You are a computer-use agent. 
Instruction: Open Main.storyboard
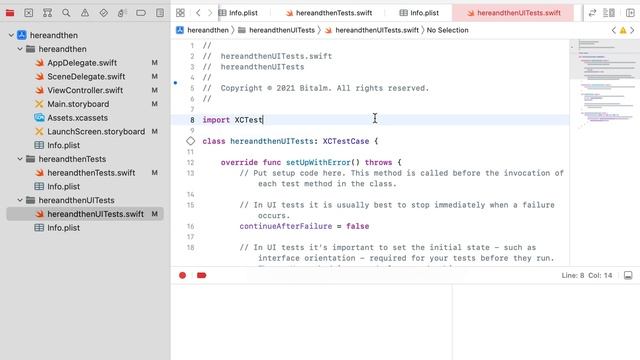click(x=78, y=104)
